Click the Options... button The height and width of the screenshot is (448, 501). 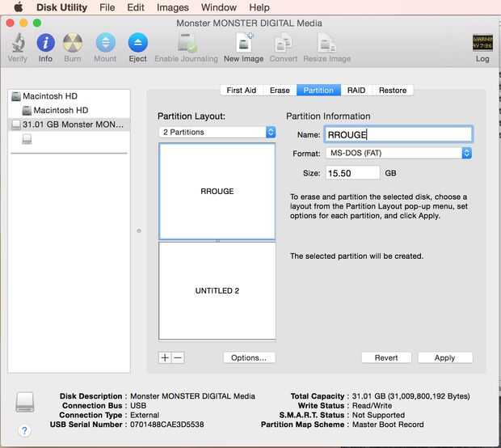[x=249, y=357]
